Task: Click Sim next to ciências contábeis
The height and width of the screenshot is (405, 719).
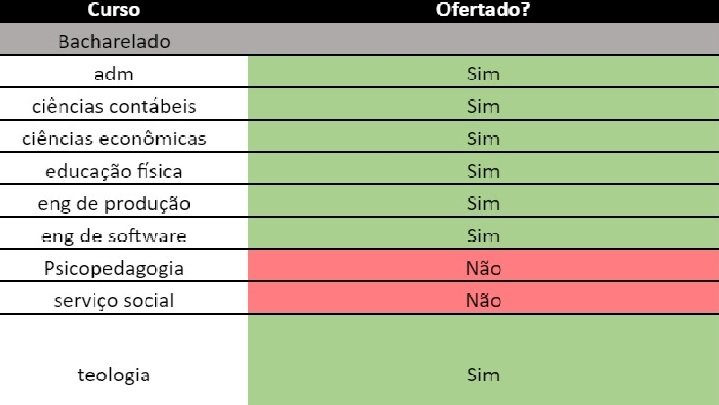Action: point(483,104)
